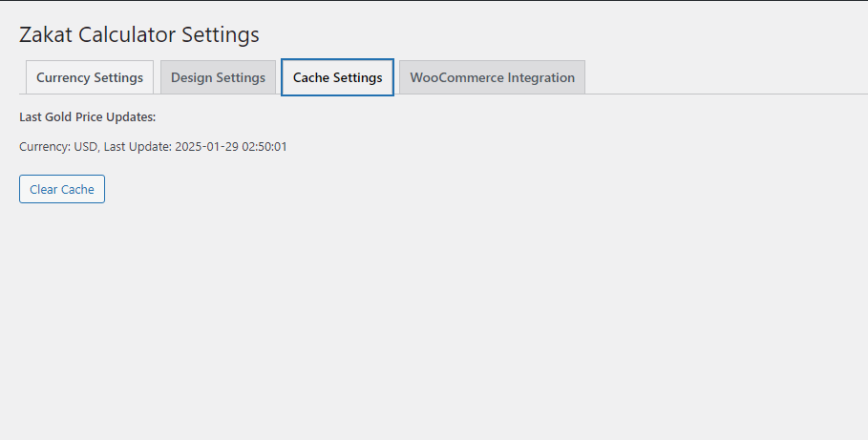Go to the WooCommerce Integration tab
Screen dimensions: 868x440
tap(492, 77)
